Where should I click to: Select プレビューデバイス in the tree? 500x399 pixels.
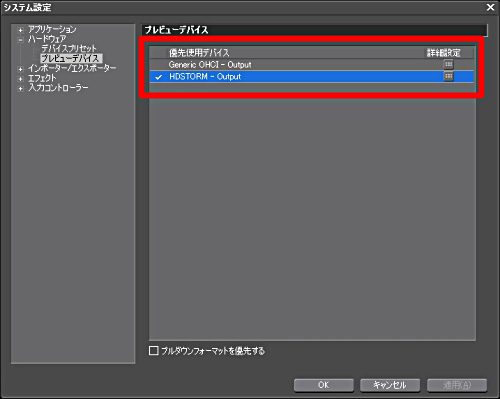click(71, 58)
